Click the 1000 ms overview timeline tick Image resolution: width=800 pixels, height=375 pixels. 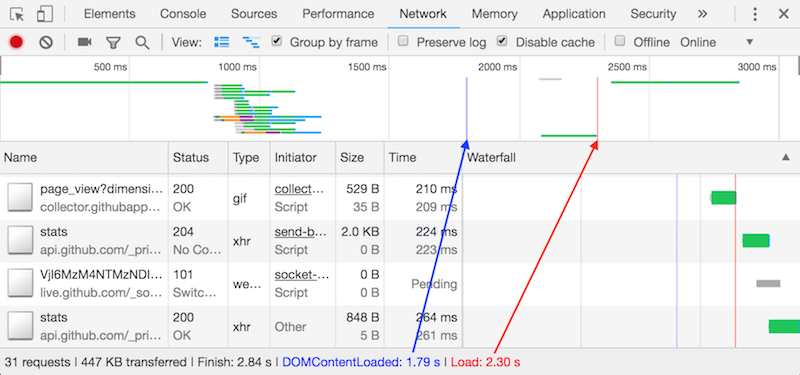[238, 67]
